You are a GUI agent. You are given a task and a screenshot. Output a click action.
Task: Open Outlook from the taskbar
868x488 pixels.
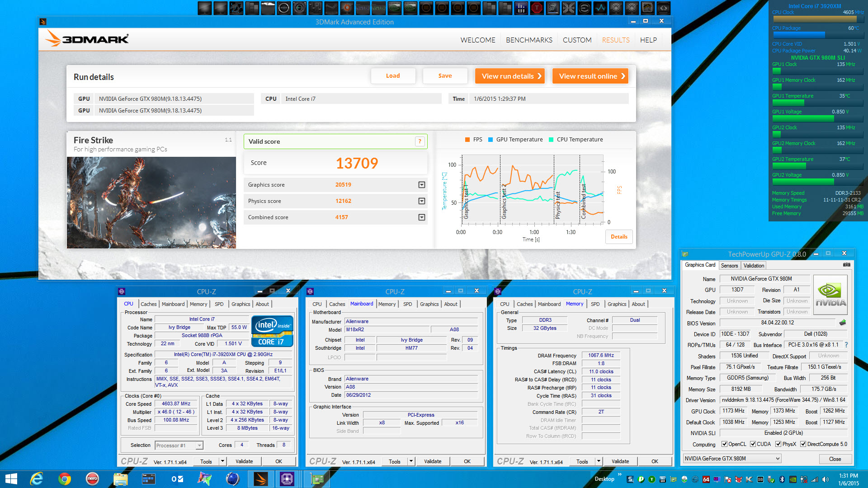pos(177,479)
